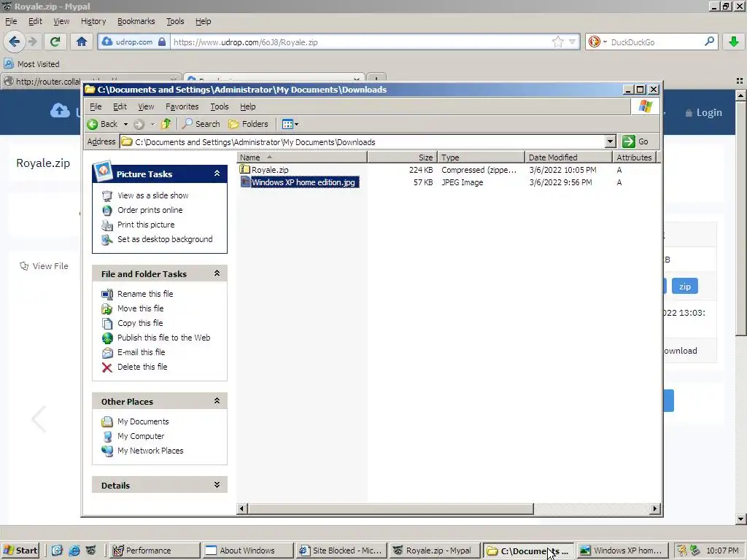Go back in the Explorer window
This screenshot has width=747, height=560.
[x=102, y=124]
